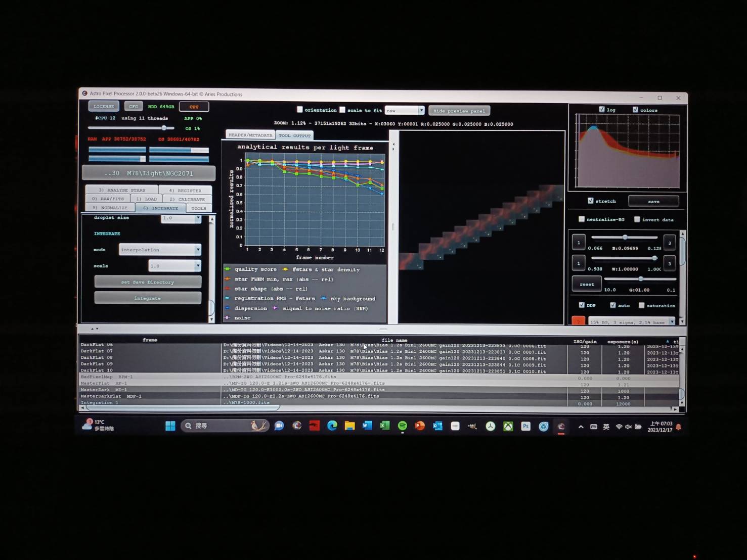Select the 2) CALIBRATE tab
This screenshot has height=560, width=747.
pyautogui.click(x=188, y=199)
